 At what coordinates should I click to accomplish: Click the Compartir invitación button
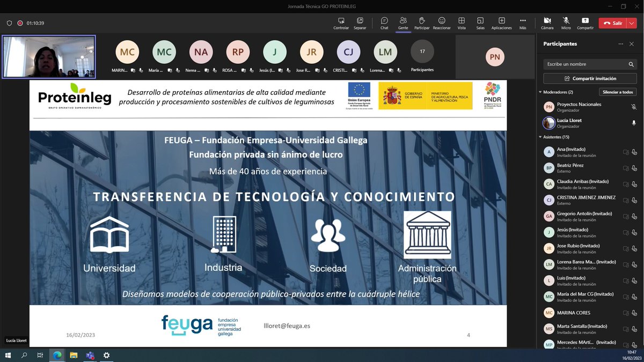589,78
